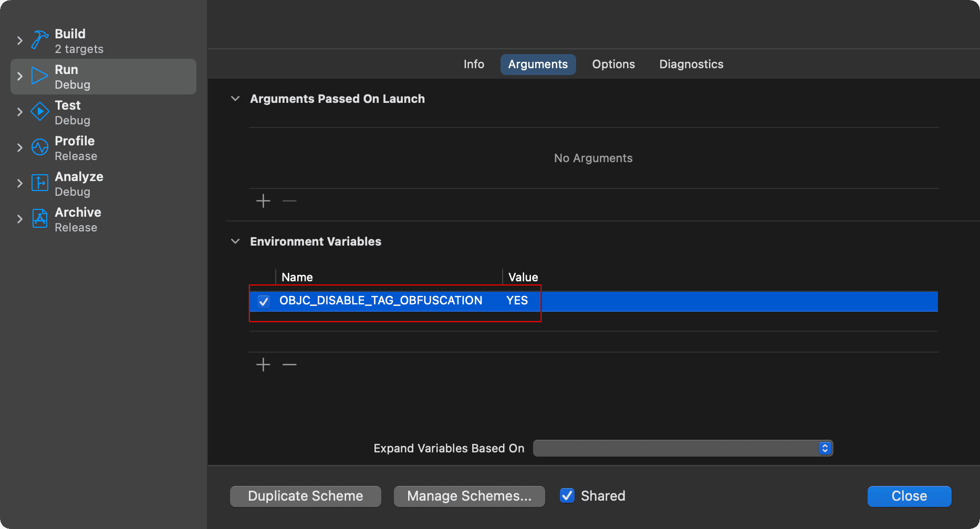Select the Profile instrument icon

point(39,147)
